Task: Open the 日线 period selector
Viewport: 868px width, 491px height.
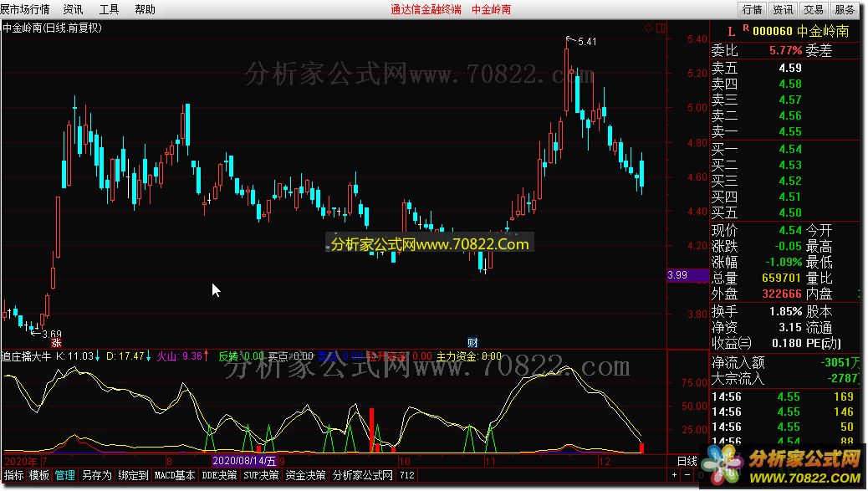Action: (x=687, y=461)
